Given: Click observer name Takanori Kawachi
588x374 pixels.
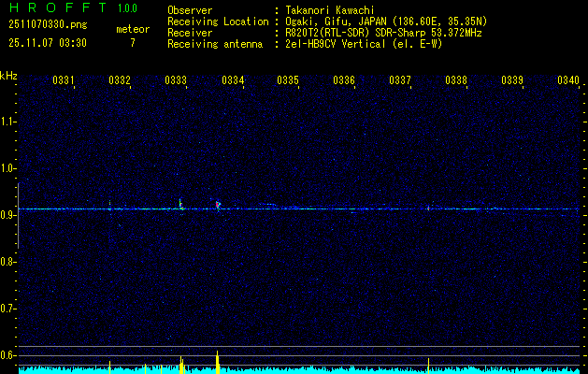Looking at the screenshot, I should click(x=330, y=10).
